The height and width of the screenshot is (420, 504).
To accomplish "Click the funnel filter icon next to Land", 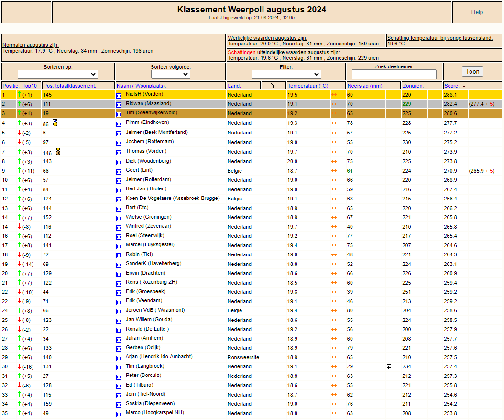I will pyautogui.click(x=274, y=86).
